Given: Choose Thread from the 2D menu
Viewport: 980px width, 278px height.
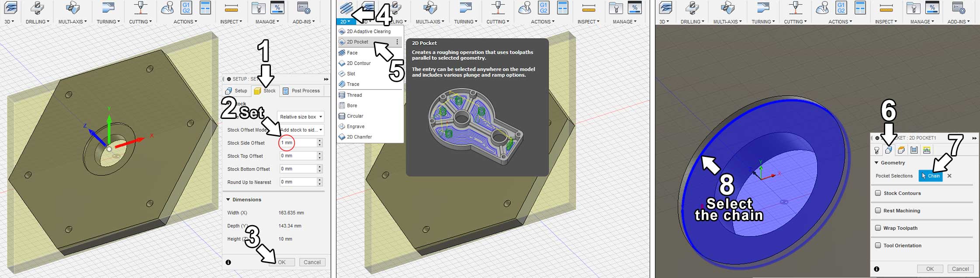Looking at the screenshot, I should [370, 95].
